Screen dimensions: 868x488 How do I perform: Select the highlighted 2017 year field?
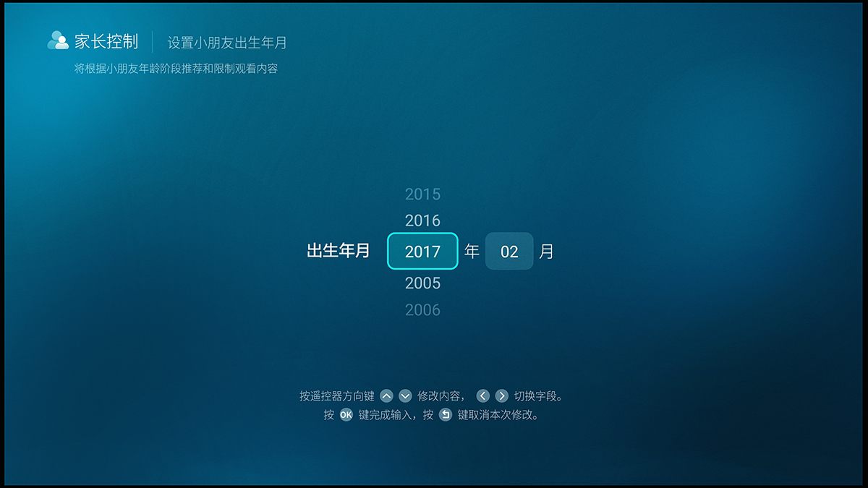[x=422, y=251]
